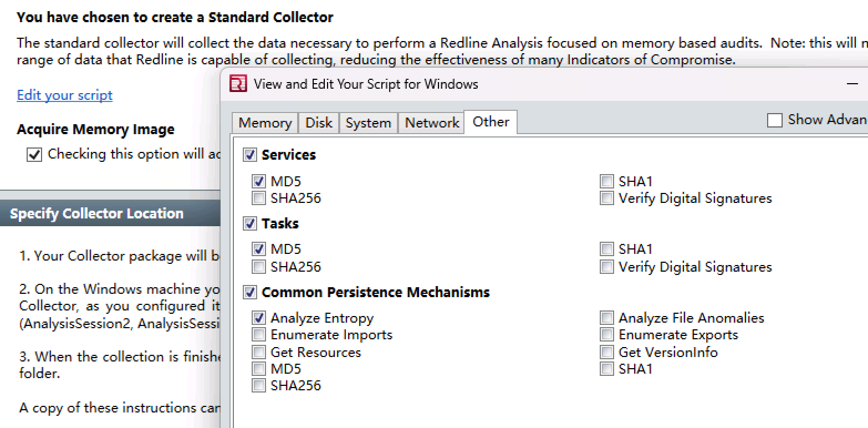Uncheck the Services checkbox
This screenshot has height=428, width=868.
pyautogui.click(x=251, y=155)
